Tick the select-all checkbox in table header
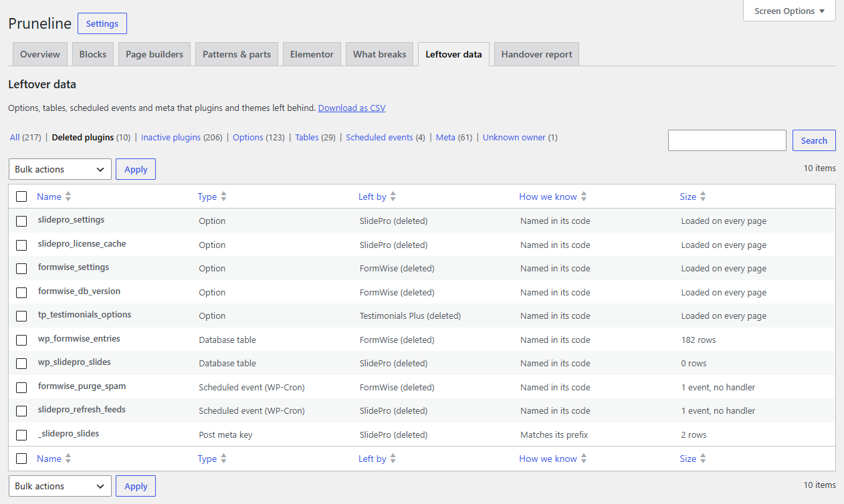This screenshot has height=504, width=844. [x=21, y=197]
